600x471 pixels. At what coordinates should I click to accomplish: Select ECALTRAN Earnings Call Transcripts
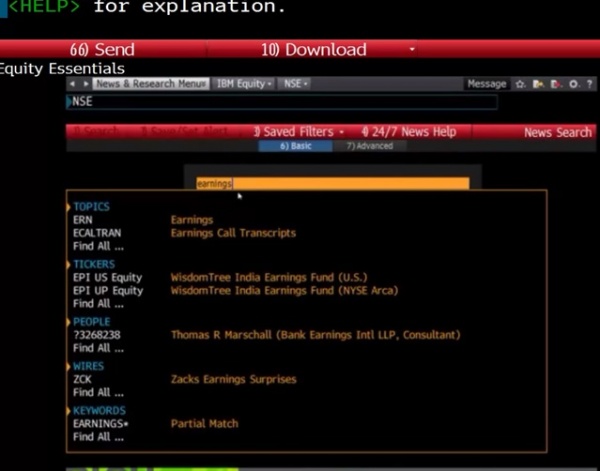click(x=184, y=233)
